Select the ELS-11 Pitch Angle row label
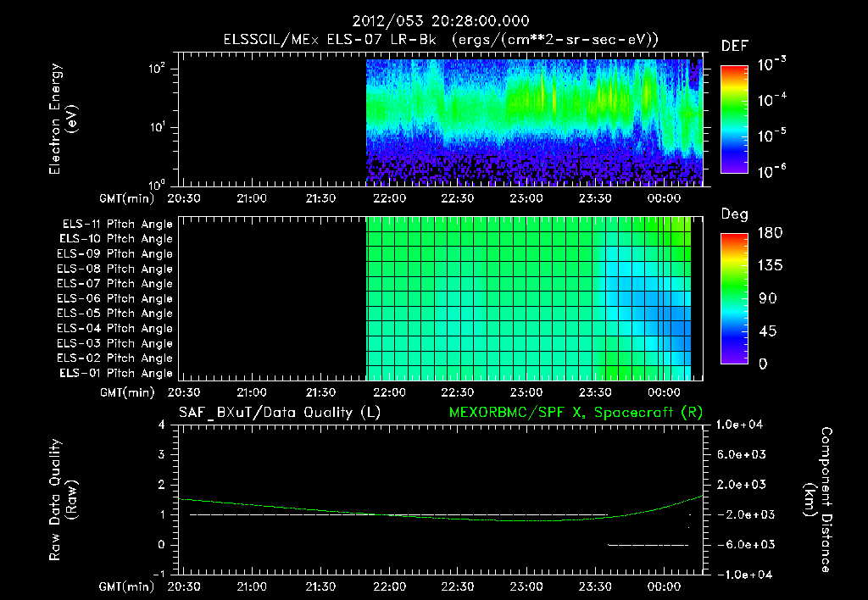The height and width of the screenshot is (600, 868). 117,225
